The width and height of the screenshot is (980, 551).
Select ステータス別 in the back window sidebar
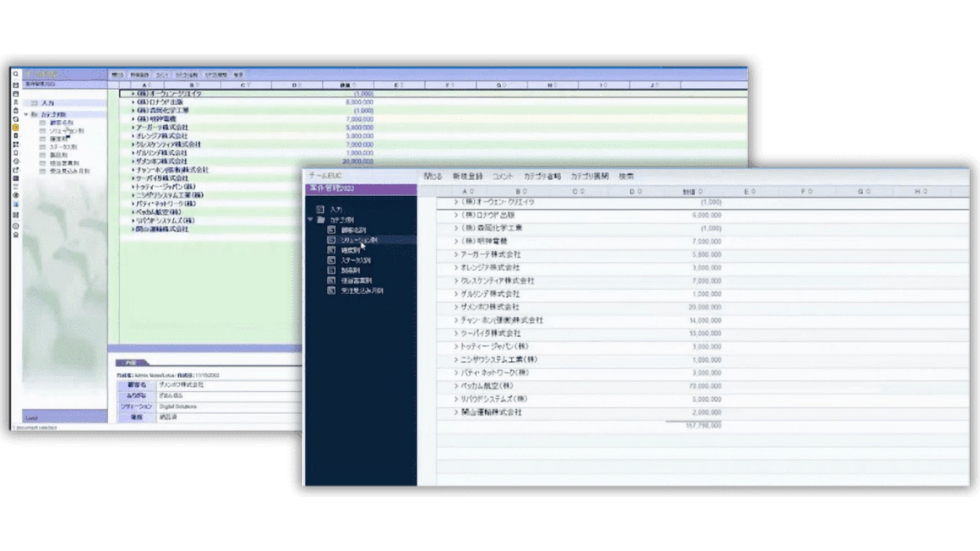(x=63, y=147)
